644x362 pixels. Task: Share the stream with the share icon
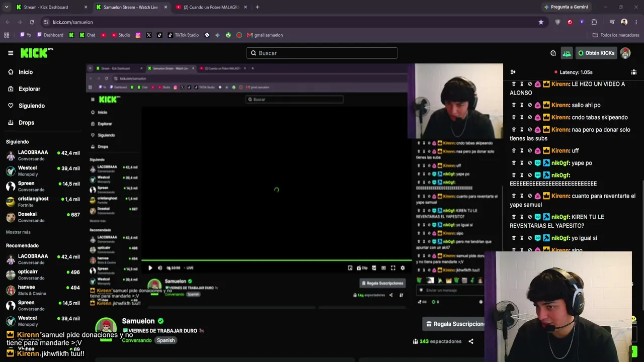[471, 341]
